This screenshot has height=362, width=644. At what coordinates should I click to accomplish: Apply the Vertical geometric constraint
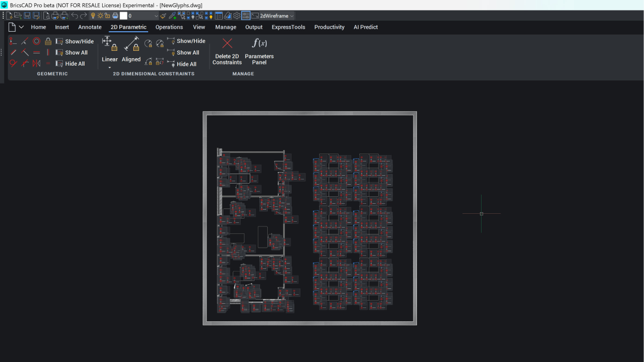click(x=48, y=52)
